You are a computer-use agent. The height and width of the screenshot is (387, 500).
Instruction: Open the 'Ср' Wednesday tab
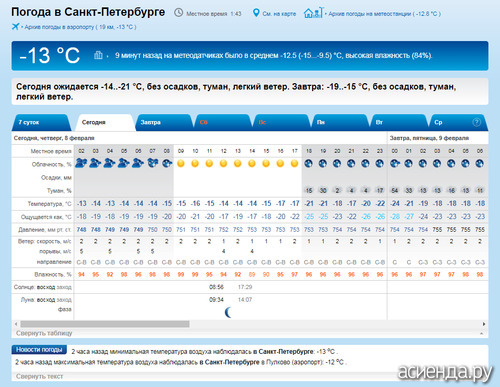click(x=457, y=122)
